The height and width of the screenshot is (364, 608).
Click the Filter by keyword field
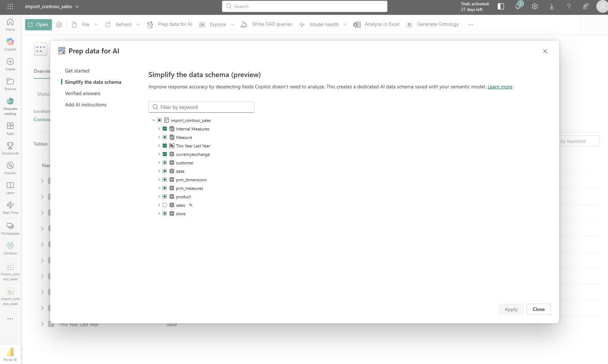[201, 107]
